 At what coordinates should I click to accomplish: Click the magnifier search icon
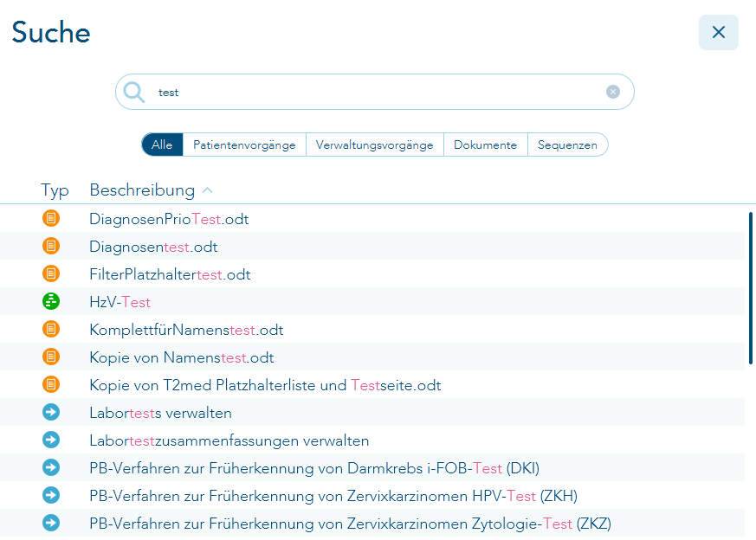[134, 92]
